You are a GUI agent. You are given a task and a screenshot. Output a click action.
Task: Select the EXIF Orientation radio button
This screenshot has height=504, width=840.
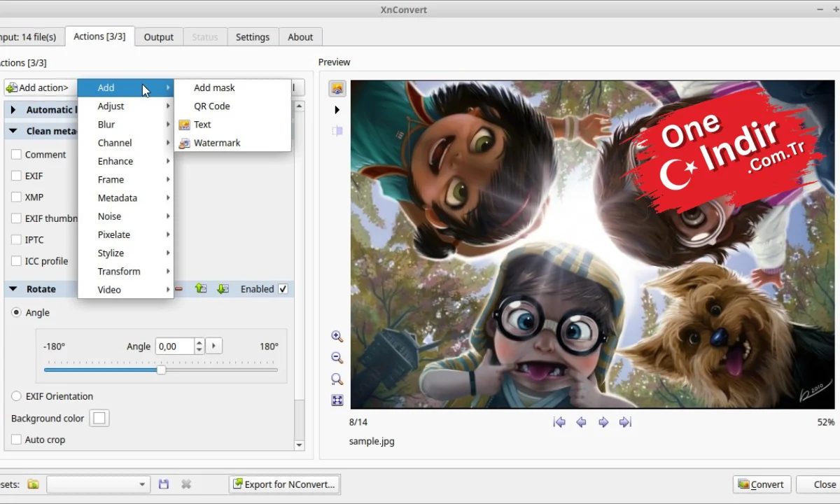tap(16, 396)
